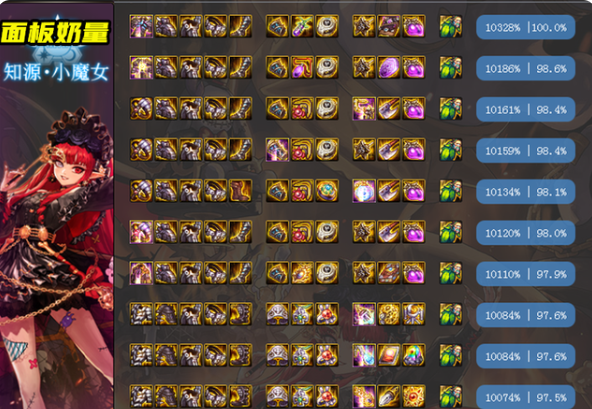Open the 知源·小魔女 character name label
Image resolution: width=592 pixels, height=409 pixels.
click(x=56, y=72)
